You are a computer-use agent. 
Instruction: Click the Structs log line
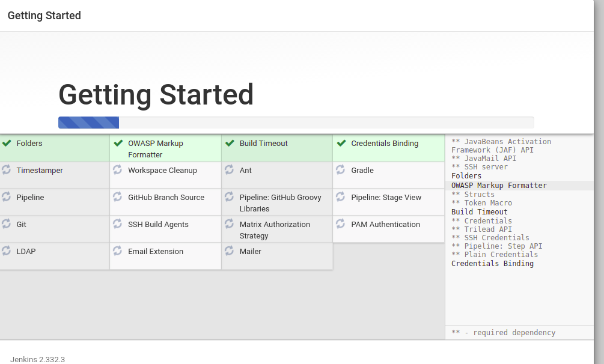472,195
